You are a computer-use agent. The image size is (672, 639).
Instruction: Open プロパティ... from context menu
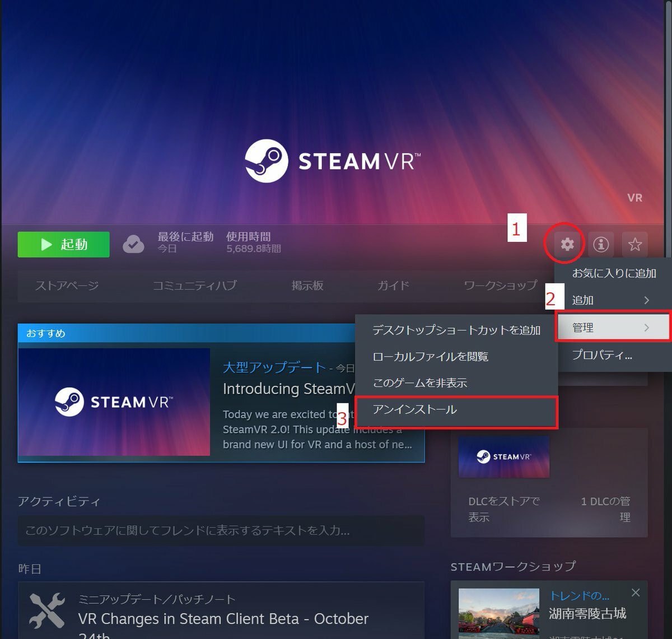pos(613,355)
